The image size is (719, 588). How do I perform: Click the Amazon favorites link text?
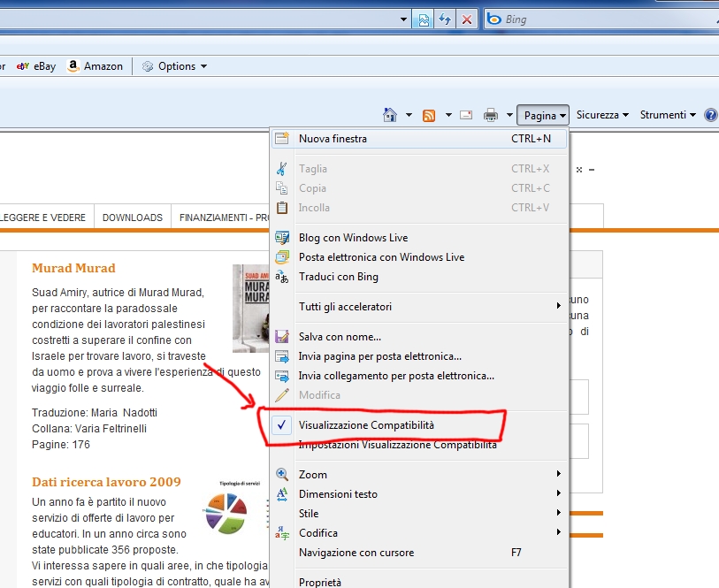tap(103, 66)
